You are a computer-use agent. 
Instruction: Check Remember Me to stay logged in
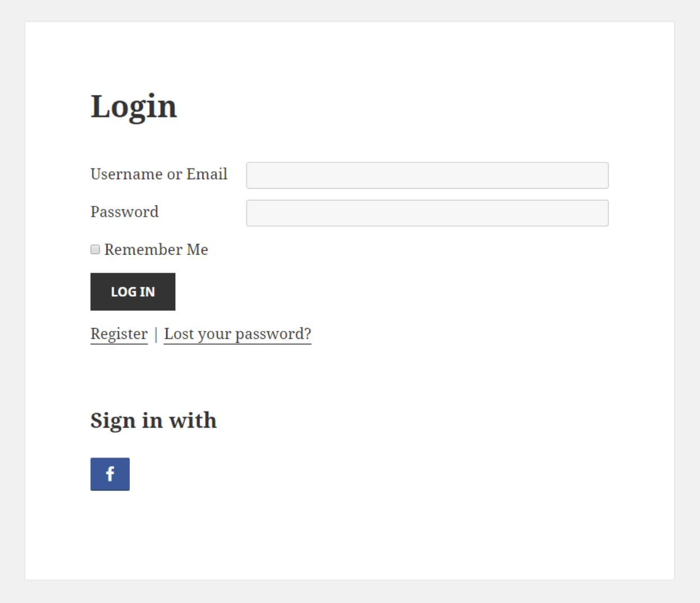click(x=95, y=249)
